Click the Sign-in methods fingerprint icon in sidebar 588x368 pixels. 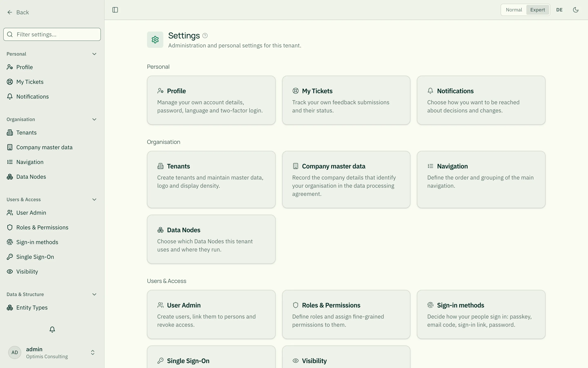(x=10, y=242)
